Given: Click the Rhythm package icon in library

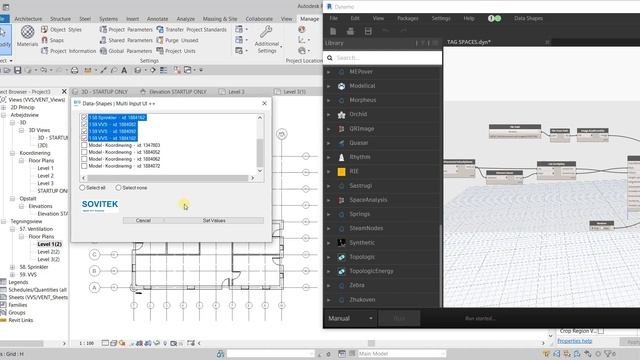Looking at the screenshot, I should (x=342, y=157).
